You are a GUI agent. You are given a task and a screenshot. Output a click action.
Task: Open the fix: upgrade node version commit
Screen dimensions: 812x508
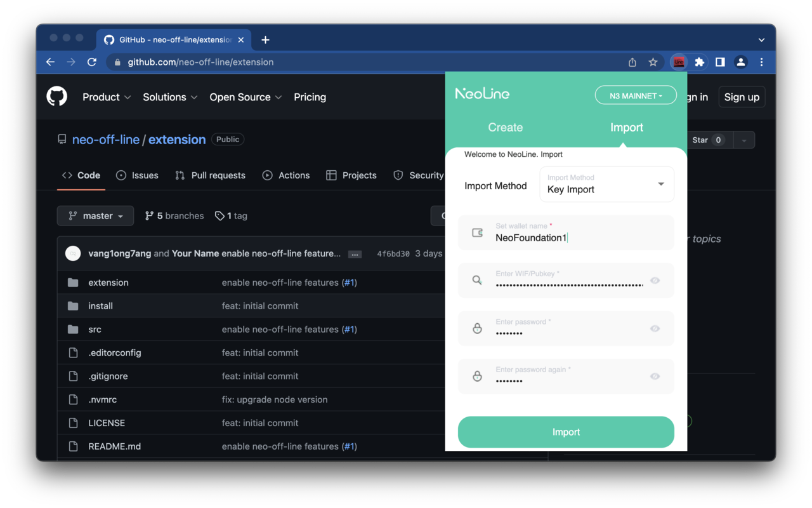(275, 399)
